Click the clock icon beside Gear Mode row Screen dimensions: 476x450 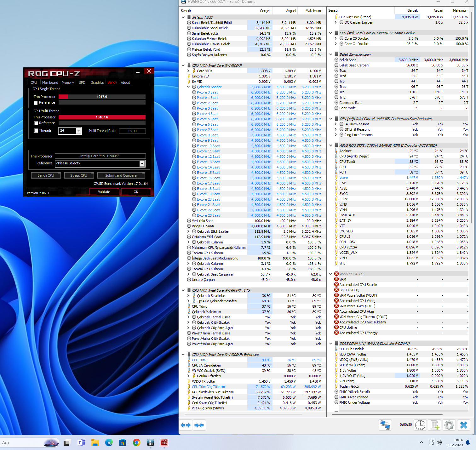(336, 108)
